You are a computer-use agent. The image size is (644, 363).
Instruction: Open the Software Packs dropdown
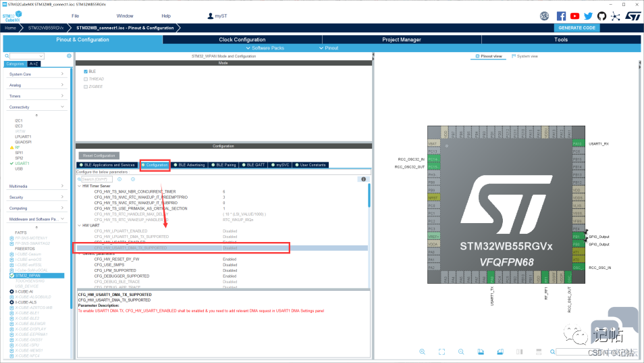point(265,48)
